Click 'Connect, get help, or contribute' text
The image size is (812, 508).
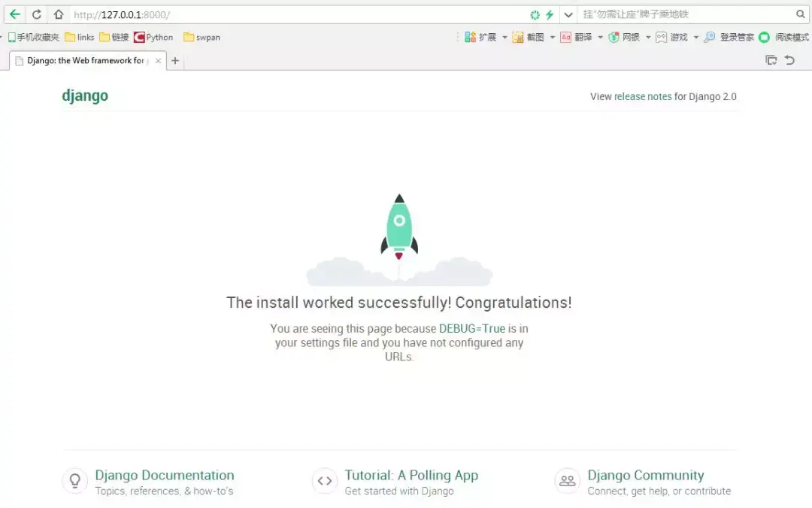click(659, 491)
